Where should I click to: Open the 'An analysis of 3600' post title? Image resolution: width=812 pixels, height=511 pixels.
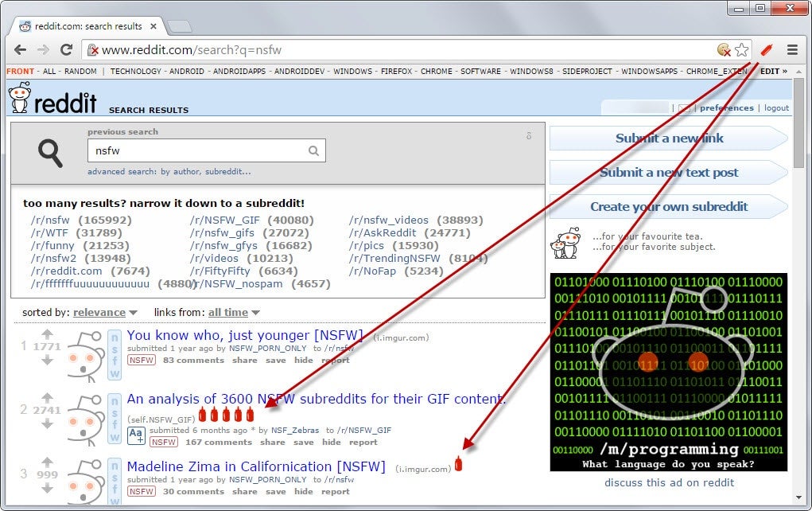[x=316, y=399]
